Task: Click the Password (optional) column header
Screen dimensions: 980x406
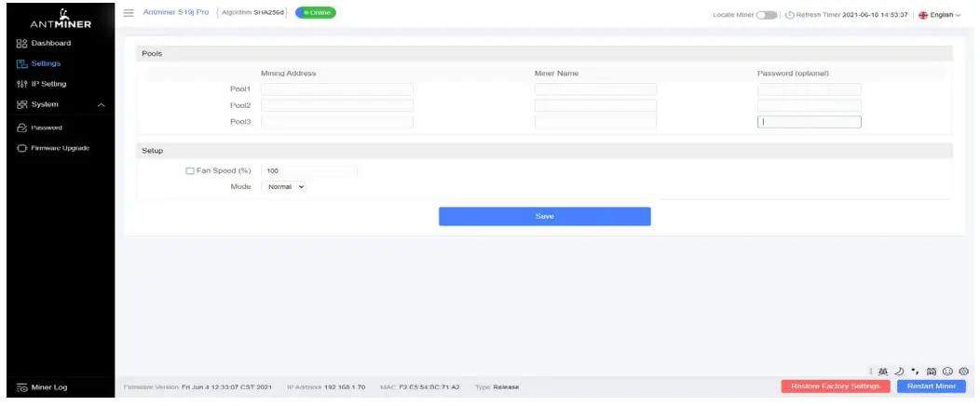Action: [x=793, y=73]
